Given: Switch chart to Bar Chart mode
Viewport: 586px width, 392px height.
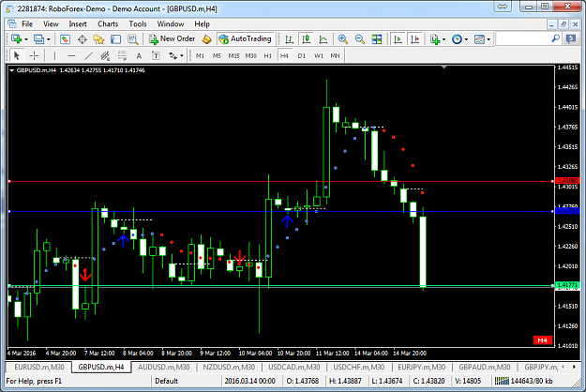Looking at the screenshot, I should point(289,38).
